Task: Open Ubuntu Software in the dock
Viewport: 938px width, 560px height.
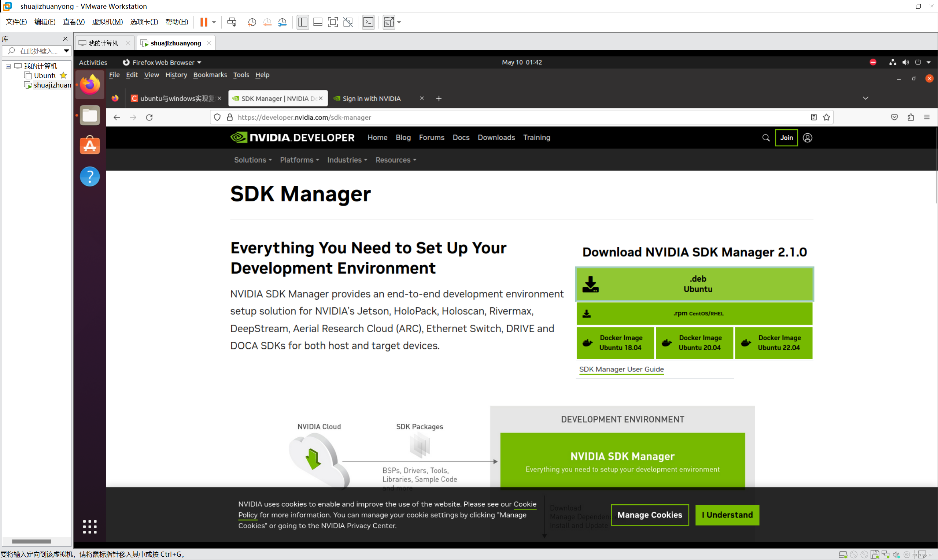Action: pyautogui.click(x=89, y=146)
